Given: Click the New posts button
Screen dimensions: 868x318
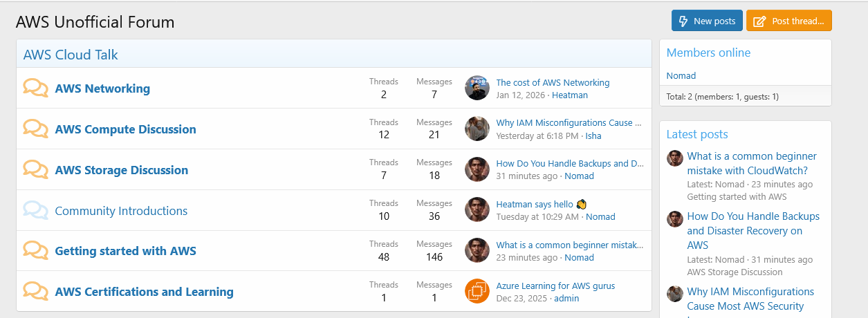Looking at the screenshot, I should click(707, 21).
